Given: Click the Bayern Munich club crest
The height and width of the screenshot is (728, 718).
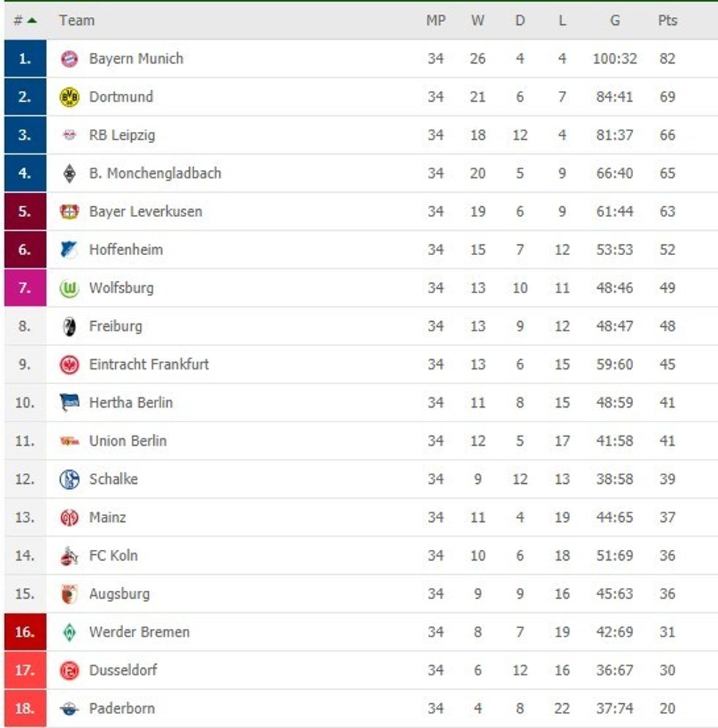Looking at the screenshot, I should (x=69, y=59).
